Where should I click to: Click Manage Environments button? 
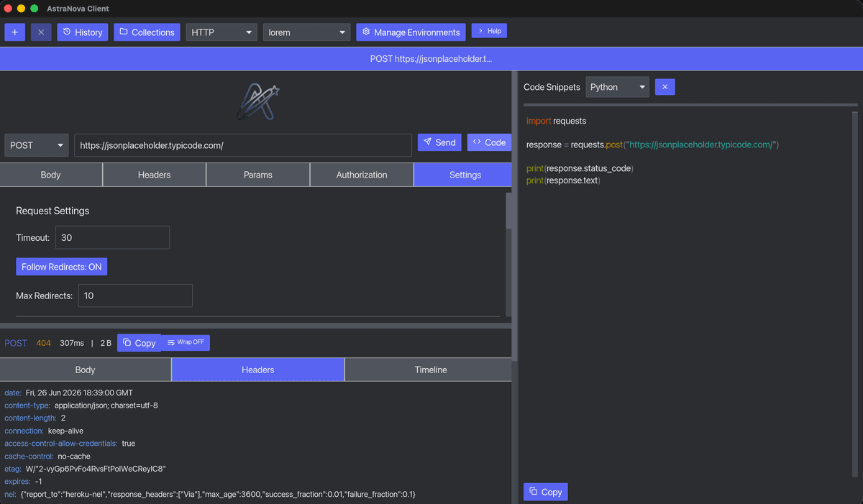pyautogui.click(x=411, y=32)
